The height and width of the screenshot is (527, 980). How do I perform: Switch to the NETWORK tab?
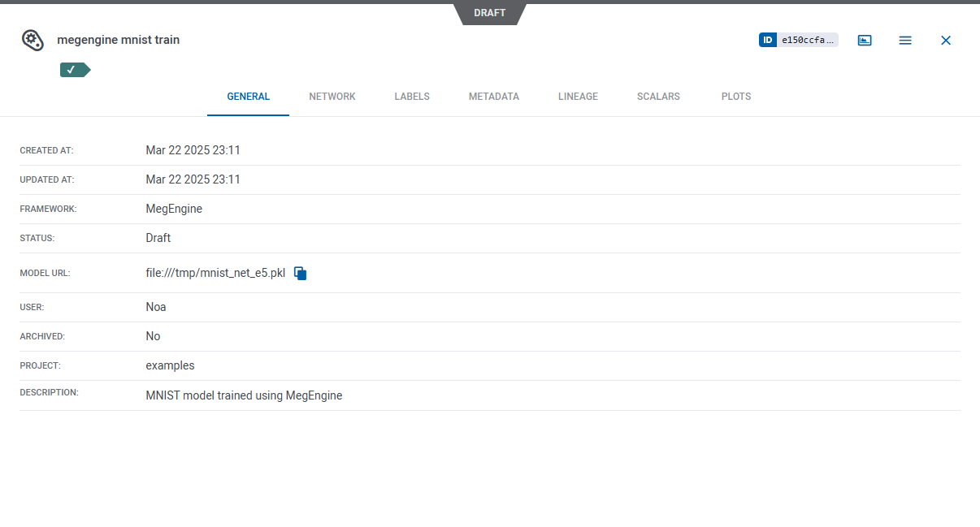click(332, 96)
